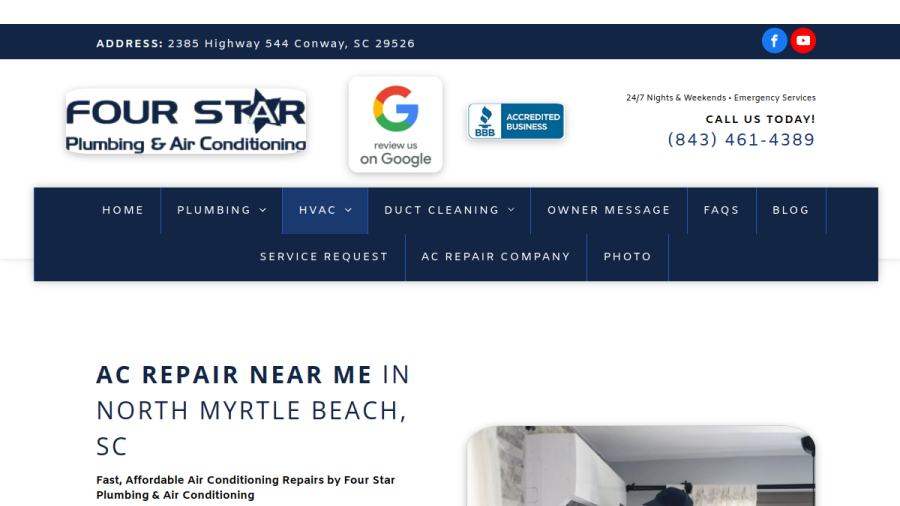Expand the HVAC menu chevron

pyautogui.click(x=348, y=211)
